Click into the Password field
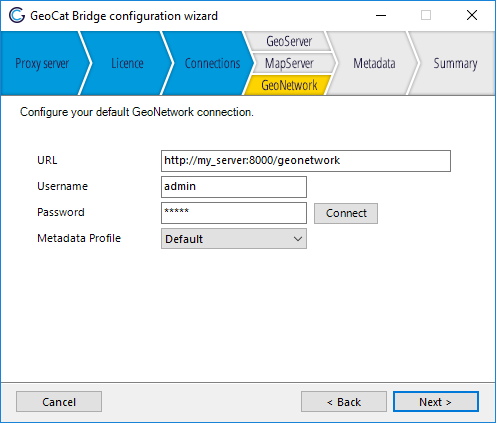 (x=234, y=213)
